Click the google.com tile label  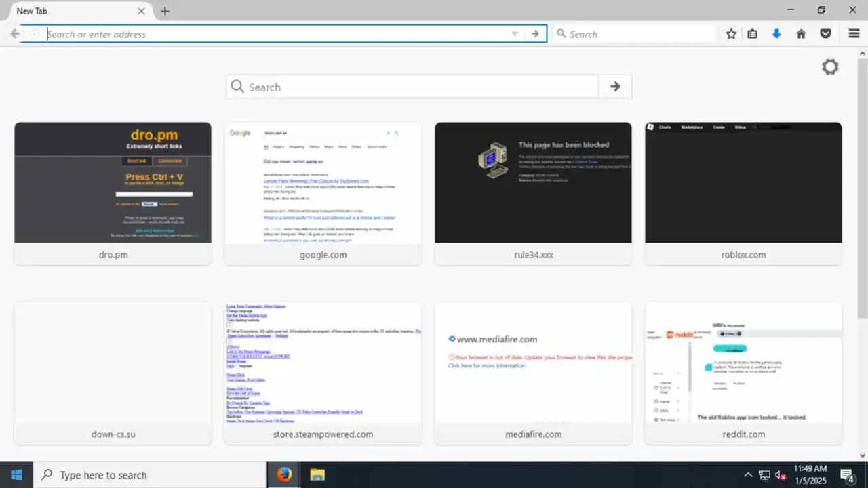click(323, 255)
